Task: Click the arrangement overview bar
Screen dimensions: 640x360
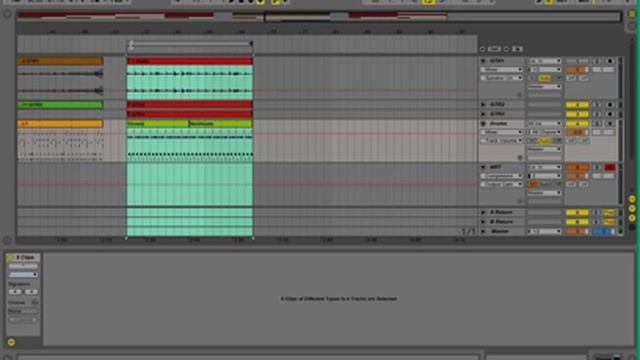Action: point(318,16)
